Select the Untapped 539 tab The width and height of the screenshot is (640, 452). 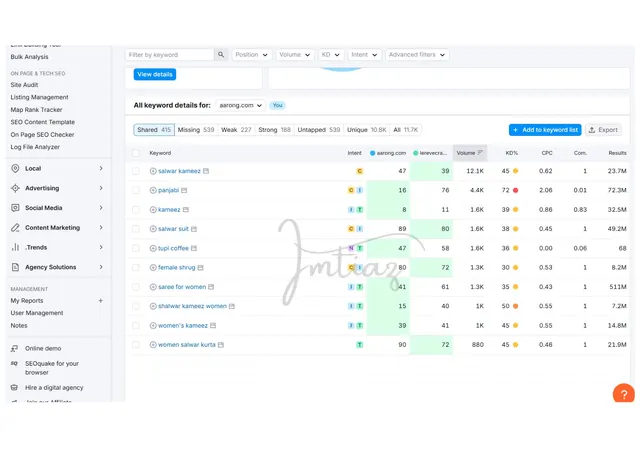coord(319,130)
